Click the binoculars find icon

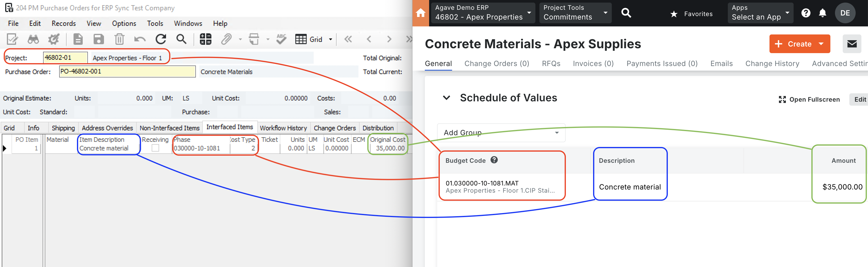point(33,39)
